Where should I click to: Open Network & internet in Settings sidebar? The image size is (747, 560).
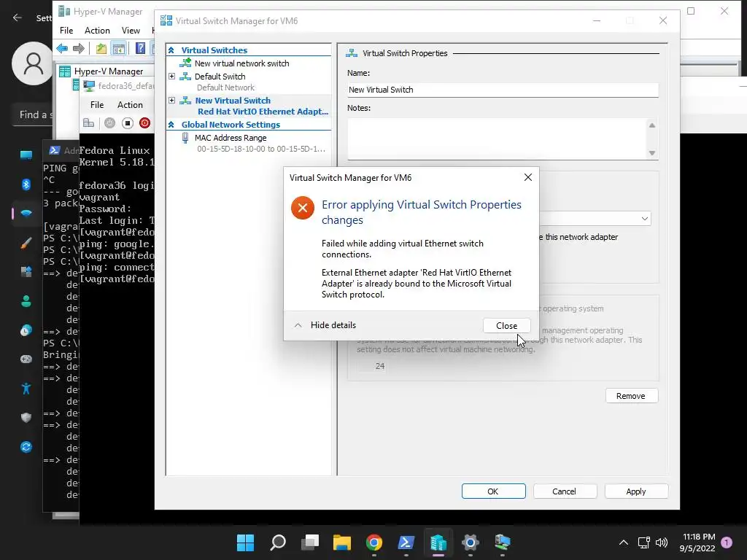point(26,213)
